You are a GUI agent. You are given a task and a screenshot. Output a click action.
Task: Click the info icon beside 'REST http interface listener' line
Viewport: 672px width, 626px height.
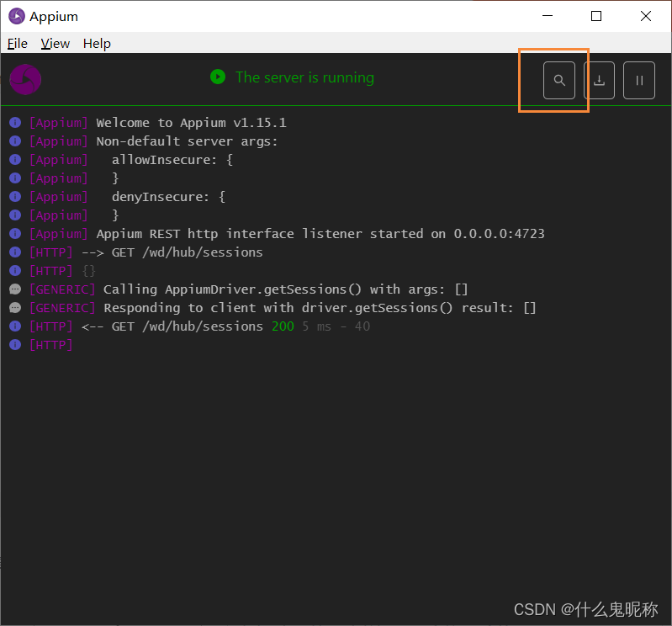coord(15,234)
